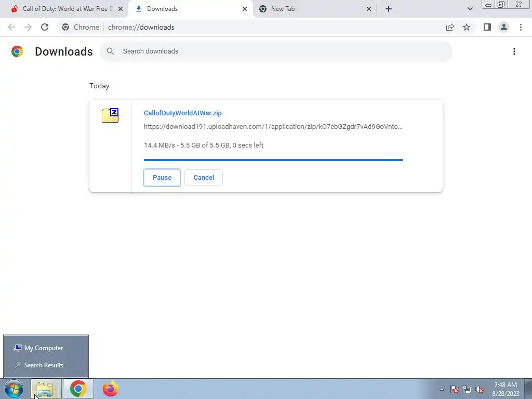This screenshot has height=399, width=532.
Task: Reload the downloads page
Action: (x=45, y=27)
